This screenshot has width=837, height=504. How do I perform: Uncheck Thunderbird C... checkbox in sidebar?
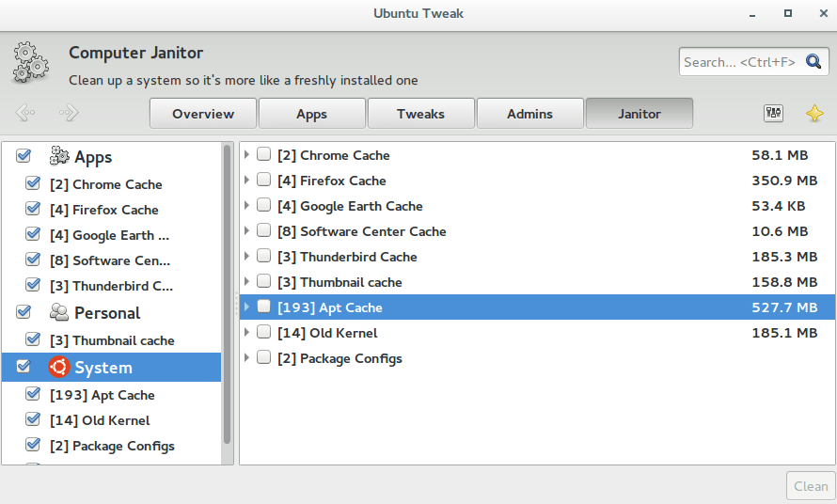[x=33, y=285]
